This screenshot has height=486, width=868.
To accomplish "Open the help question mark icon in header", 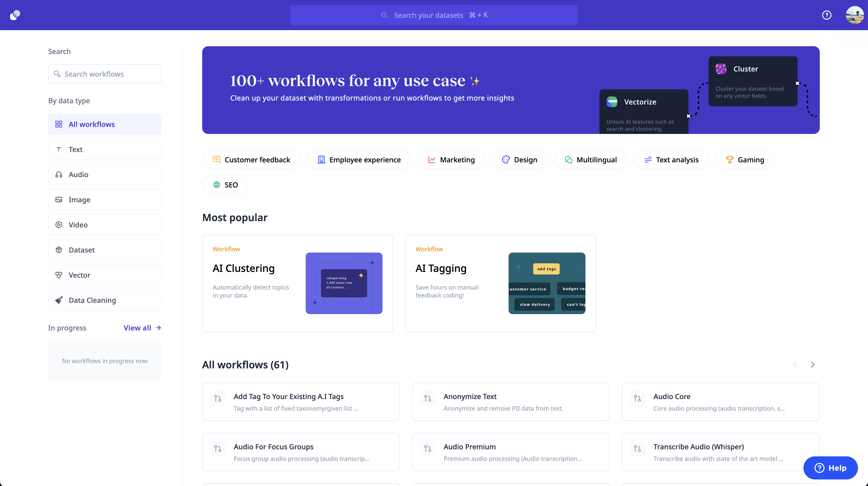I will click(x=827, y=15).
